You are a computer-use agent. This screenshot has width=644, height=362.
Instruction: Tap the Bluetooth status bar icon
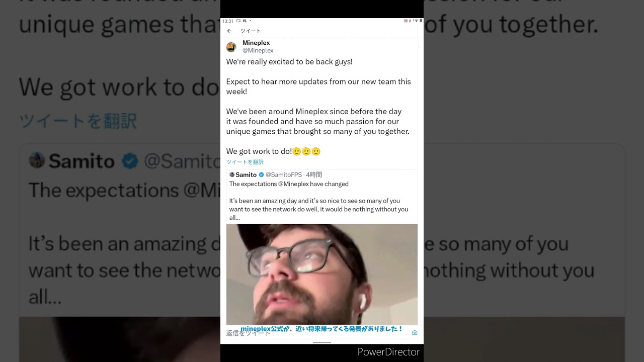coord(410,21)
